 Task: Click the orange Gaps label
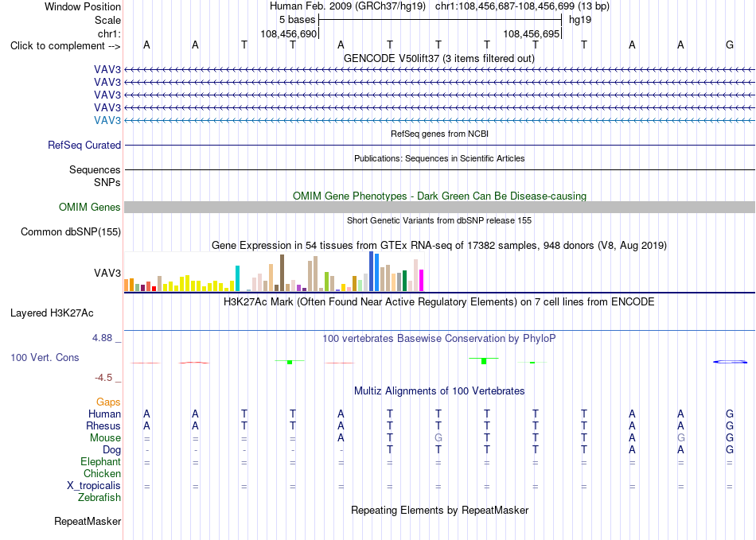point(108,402)
